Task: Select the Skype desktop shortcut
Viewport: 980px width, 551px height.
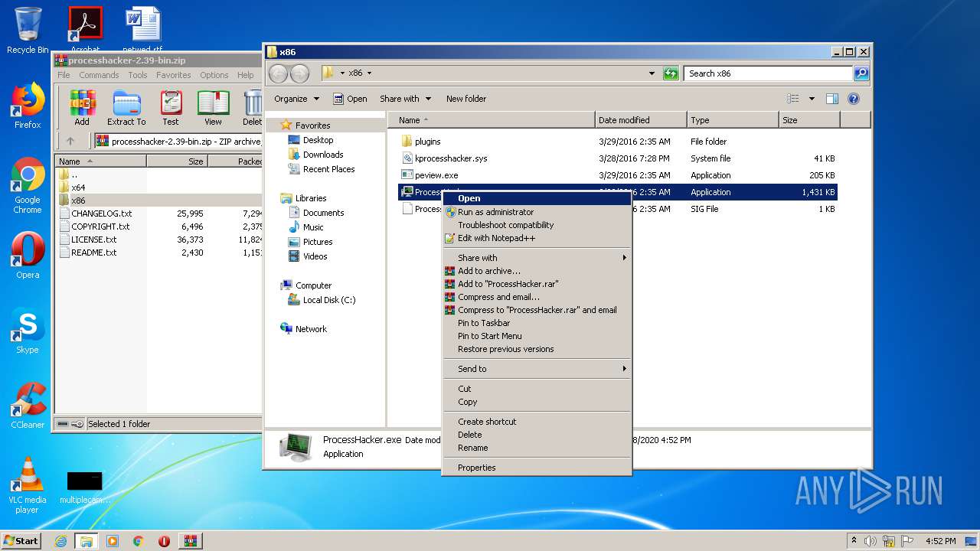Action: point(28,331)
